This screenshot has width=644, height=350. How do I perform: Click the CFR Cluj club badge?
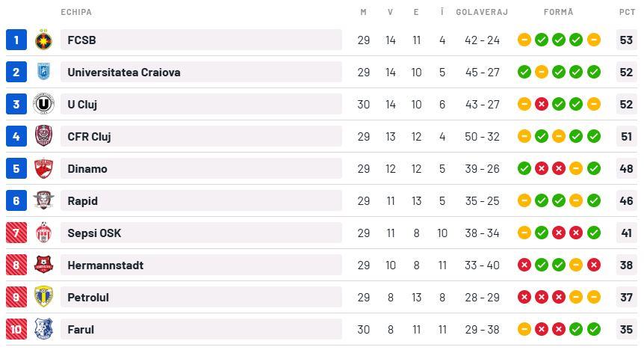tap(44, 137)
